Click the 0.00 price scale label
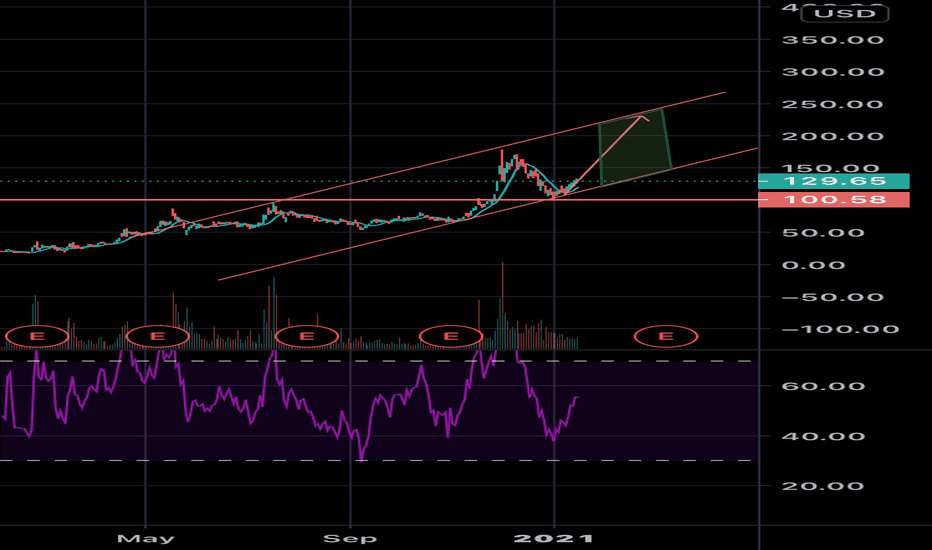 pos(813,265)
